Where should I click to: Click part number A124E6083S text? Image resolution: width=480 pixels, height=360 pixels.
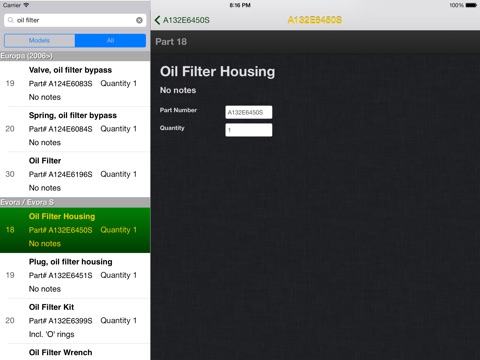point(70,84)
